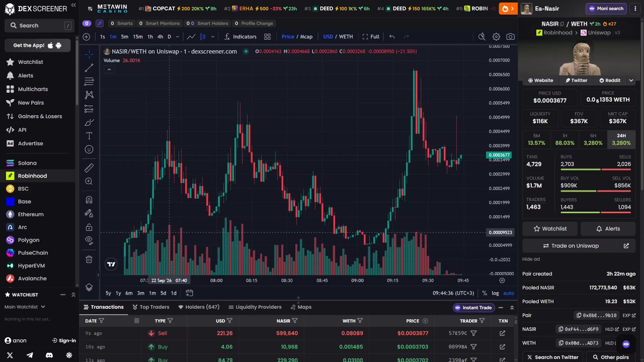Viewport: 644px width, 362px height.
Task: Toggle magnet mode for drawings
Action: tap(89, 200)
